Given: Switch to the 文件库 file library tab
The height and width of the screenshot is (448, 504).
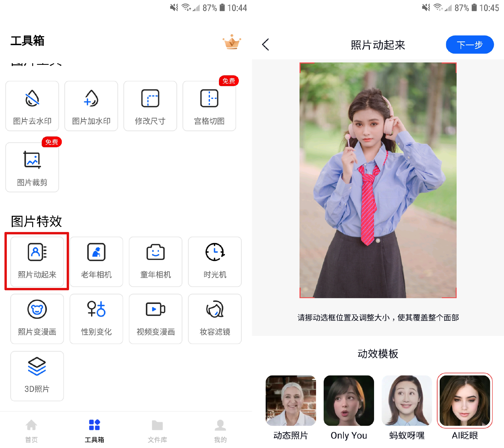Looking at the screenshot, I should 157,431.
